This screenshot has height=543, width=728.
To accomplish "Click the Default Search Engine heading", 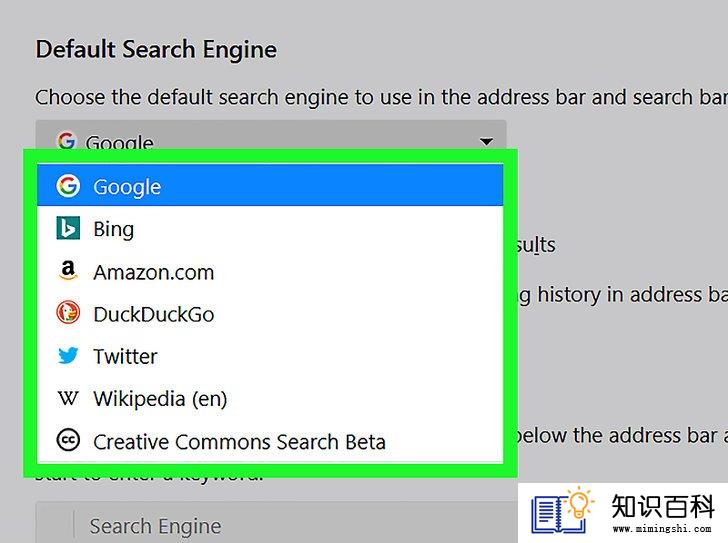I will click(156, 50).
